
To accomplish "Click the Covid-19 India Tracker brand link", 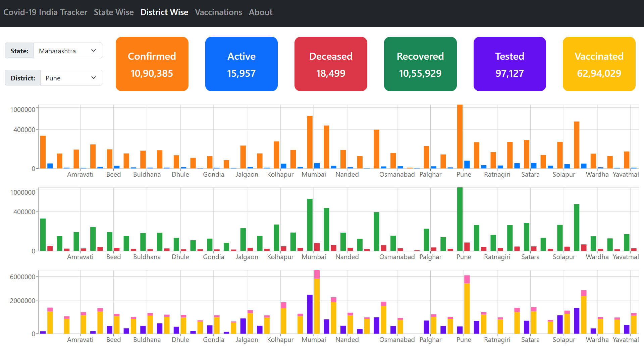I will tap(45, 12).
